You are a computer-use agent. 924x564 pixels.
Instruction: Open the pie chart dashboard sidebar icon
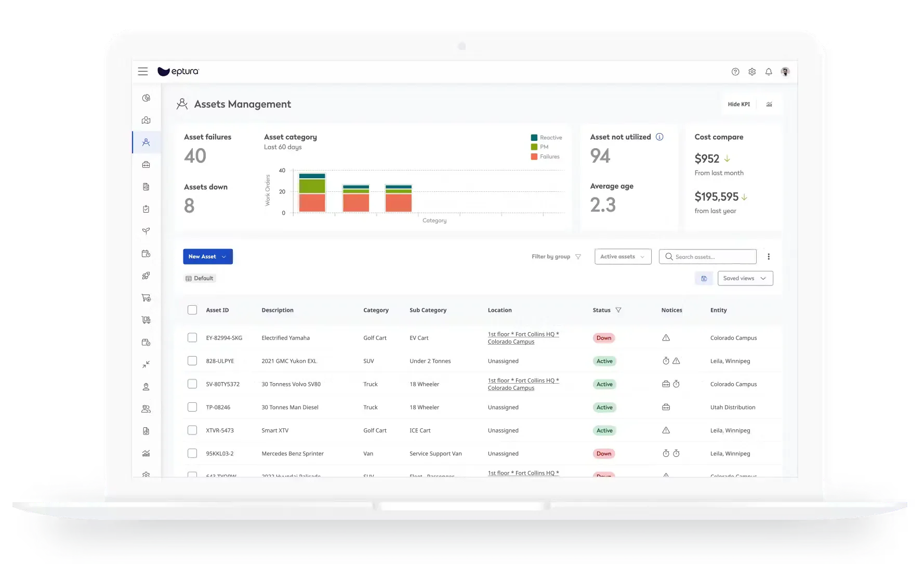click(146, 98)
